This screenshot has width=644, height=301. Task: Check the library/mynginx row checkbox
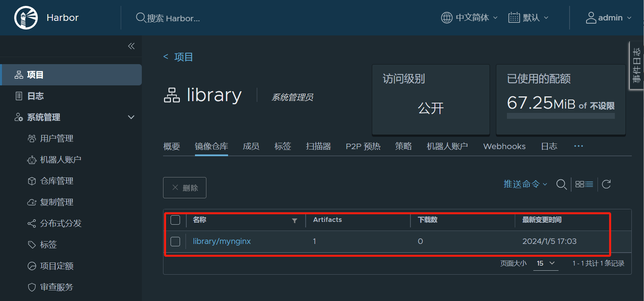pyautogui.click(x=175, y=242)
